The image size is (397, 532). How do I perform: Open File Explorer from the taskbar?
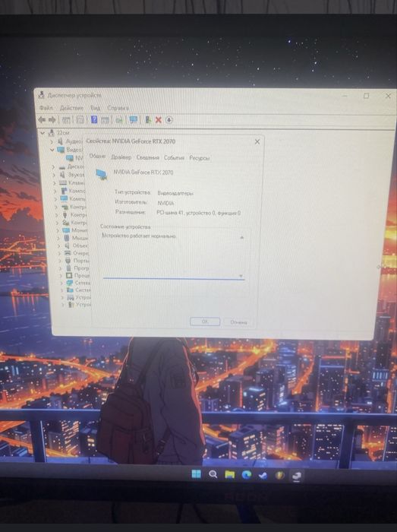coord(230,474)
